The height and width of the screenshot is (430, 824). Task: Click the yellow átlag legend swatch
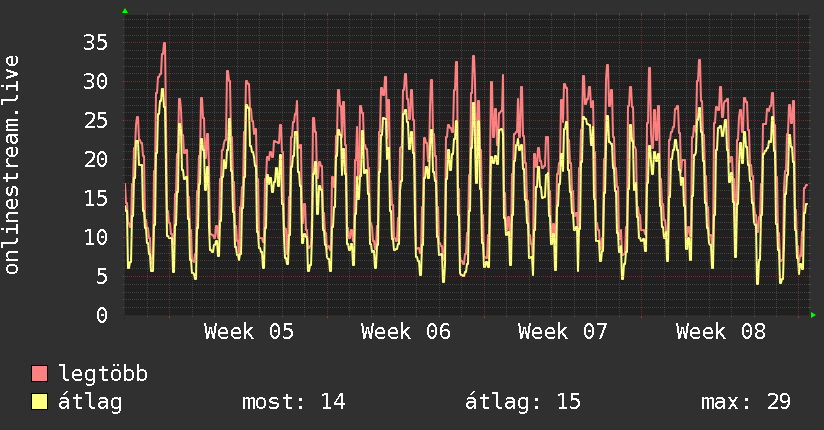pos(39,402)
